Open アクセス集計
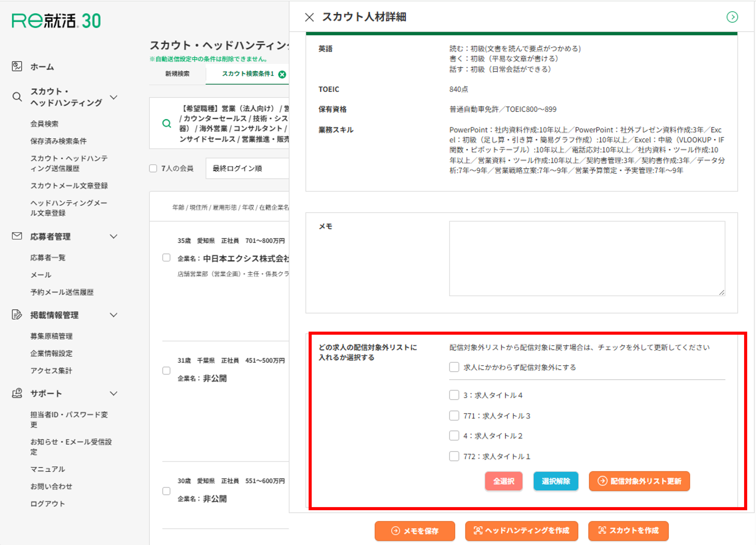Image resolution: width=756 pixels, height=545 pixels. tap(51, 370)
